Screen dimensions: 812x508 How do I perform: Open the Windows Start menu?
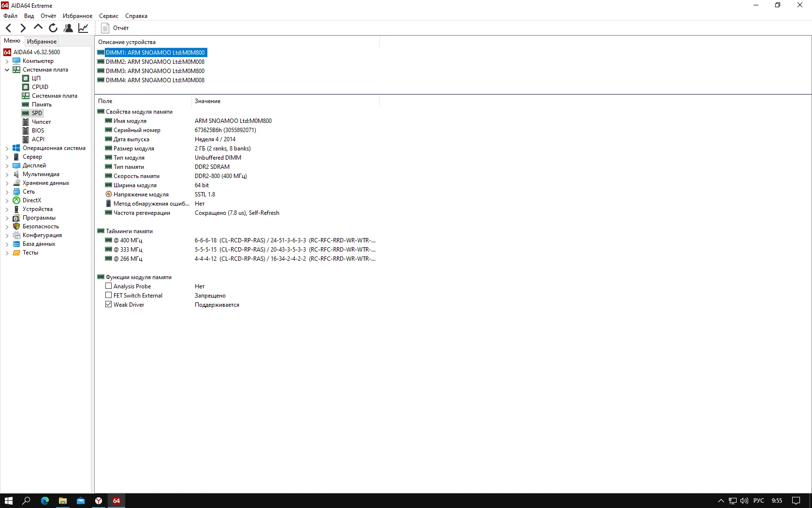(x=8, y=501)
